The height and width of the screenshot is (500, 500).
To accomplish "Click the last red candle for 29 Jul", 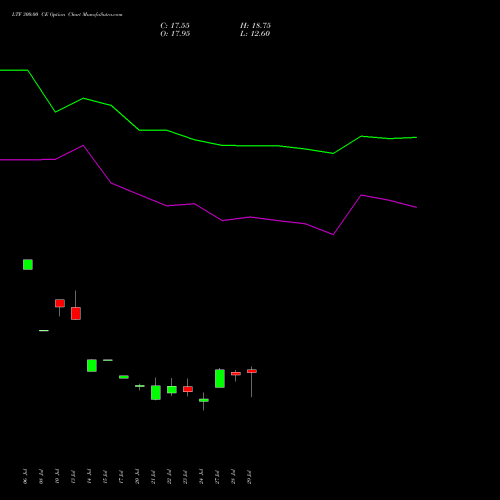I will coord(252,371).
